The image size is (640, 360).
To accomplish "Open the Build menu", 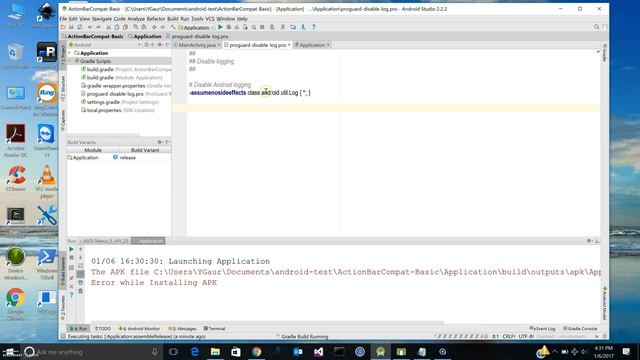I will tap(173, 19).
